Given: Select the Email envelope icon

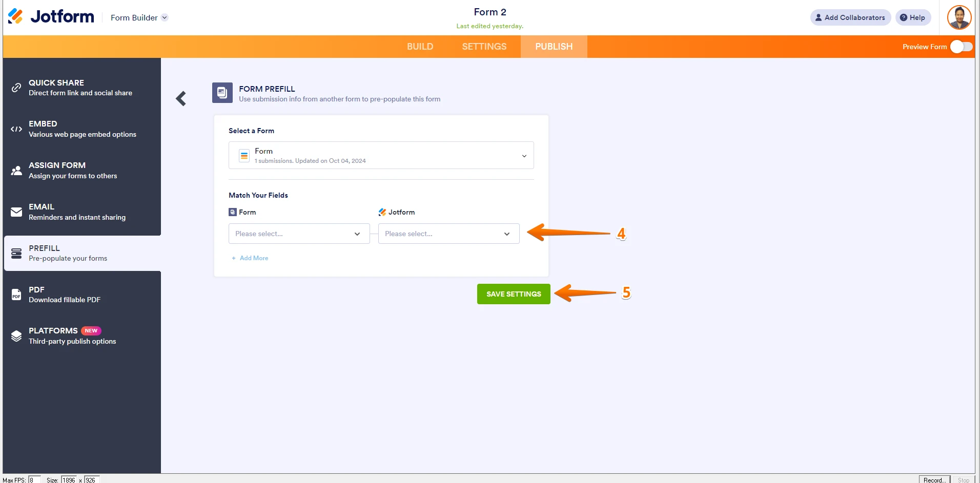Looking at the screenshot, I should coord(16,212).
